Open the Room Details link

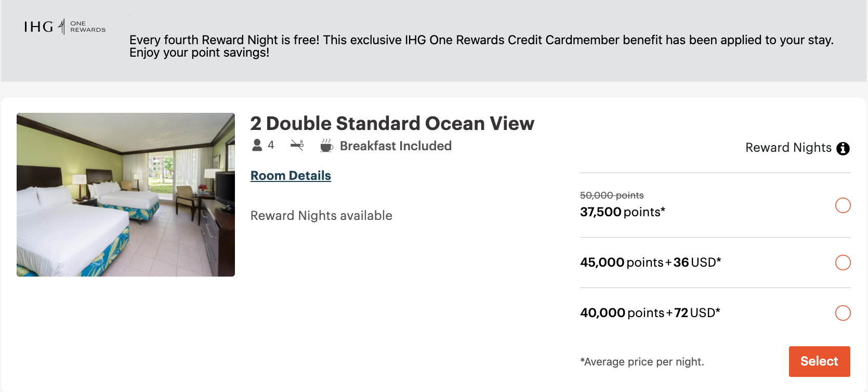(291, 176)
